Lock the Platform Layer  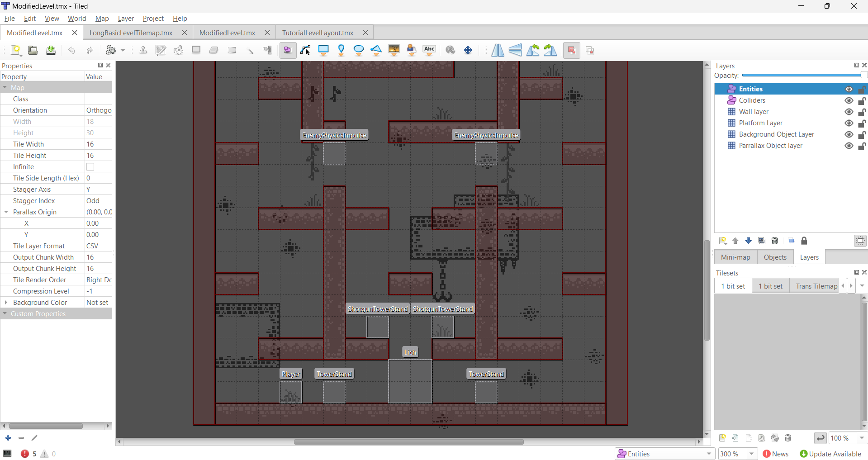(862, 123)
